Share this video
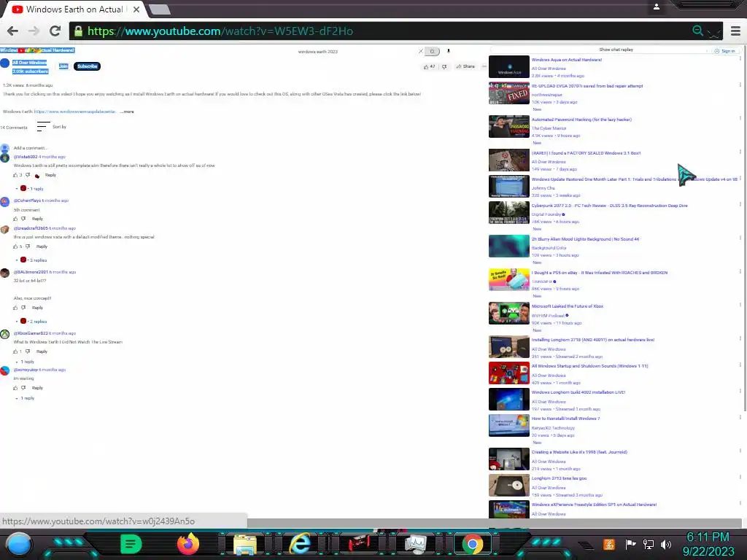The image size is (747, 560). 465,66
